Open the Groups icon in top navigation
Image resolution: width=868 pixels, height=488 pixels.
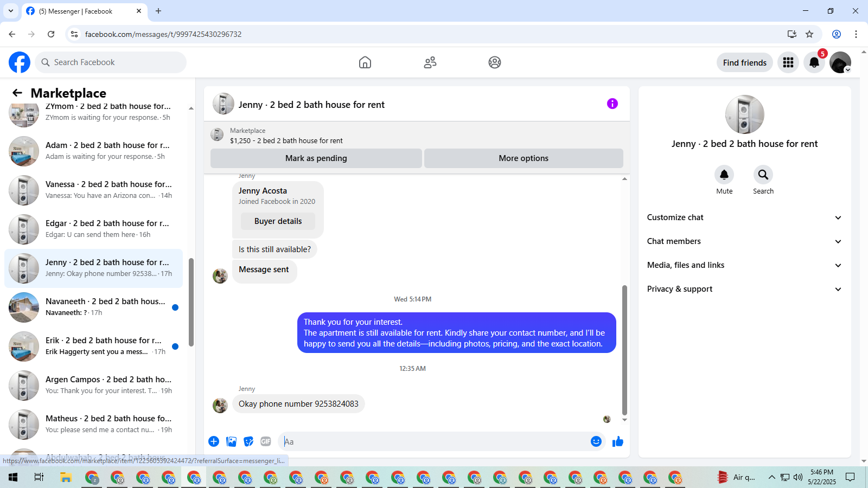point(495,62)
